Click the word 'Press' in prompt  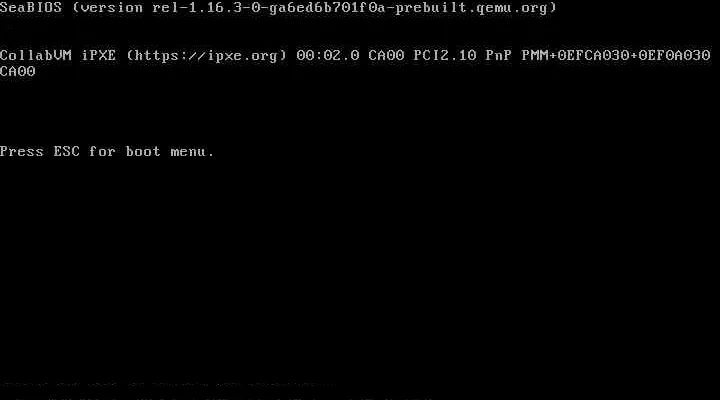point(22,152)
